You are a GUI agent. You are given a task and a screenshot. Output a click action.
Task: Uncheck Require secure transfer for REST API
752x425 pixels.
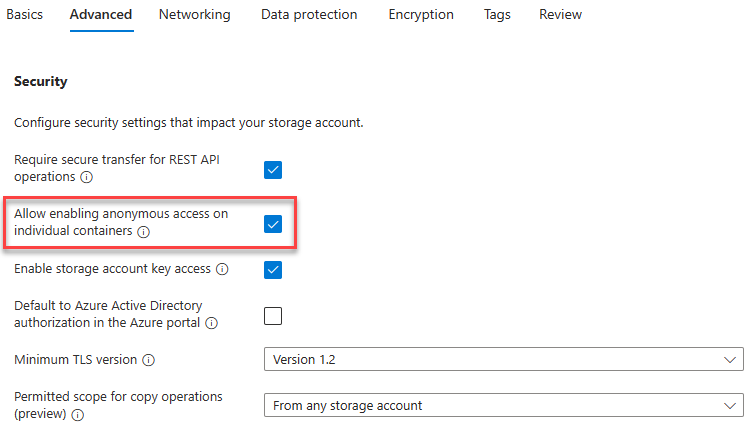[x=273, y=169]
